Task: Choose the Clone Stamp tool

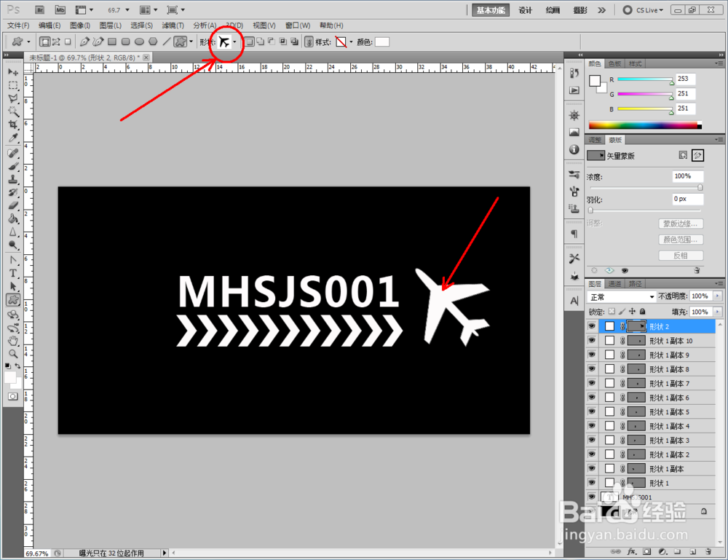Action: click(x=13, y=179)
